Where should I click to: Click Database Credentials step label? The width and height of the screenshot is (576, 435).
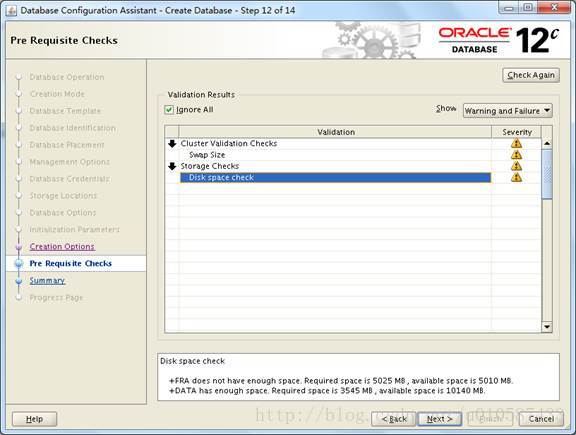(69, 179)
